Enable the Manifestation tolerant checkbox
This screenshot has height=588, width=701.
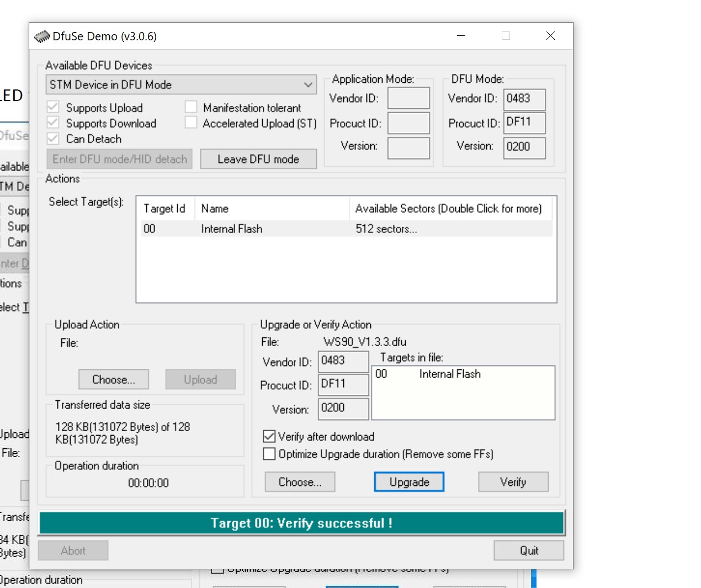click(x=191, y=107)
